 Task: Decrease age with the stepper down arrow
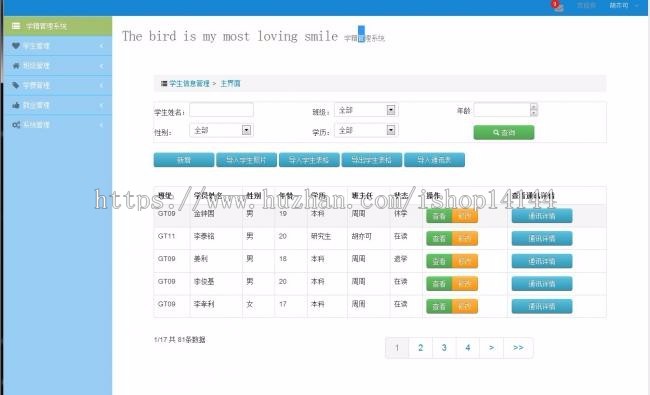(534, 113)
